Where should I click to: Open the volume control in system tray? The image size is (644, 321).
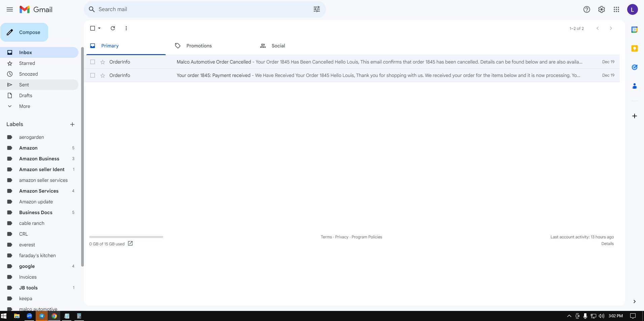point(602,316)
